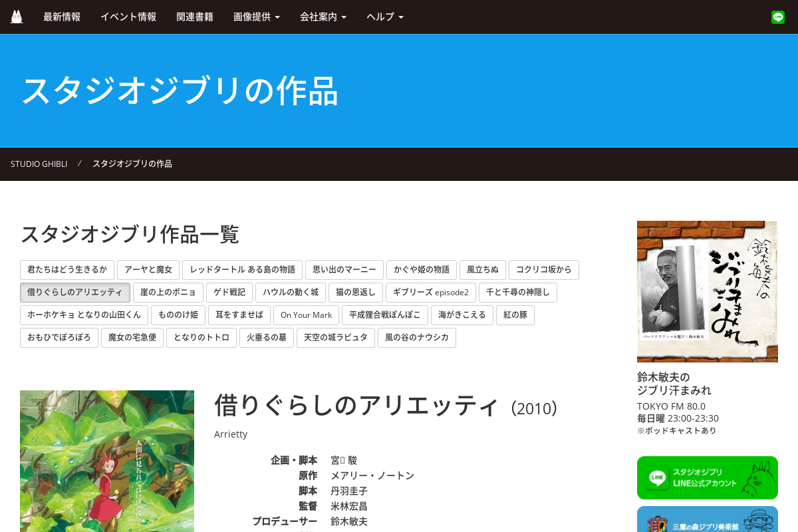Click TOKYO FM 80.0 text

pos(671,406)
